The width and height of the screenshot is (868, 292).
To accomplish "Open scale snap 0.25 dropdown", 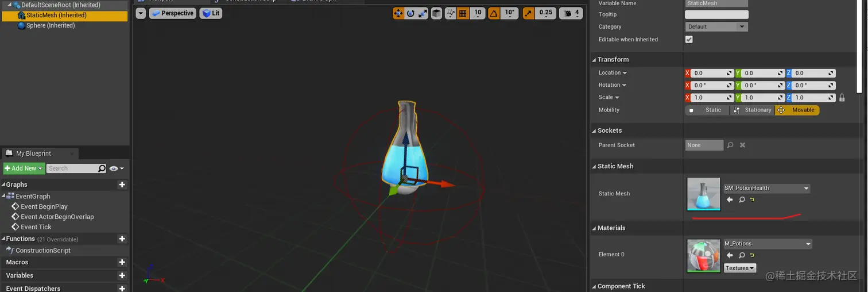I will click(x=546, y=13).
